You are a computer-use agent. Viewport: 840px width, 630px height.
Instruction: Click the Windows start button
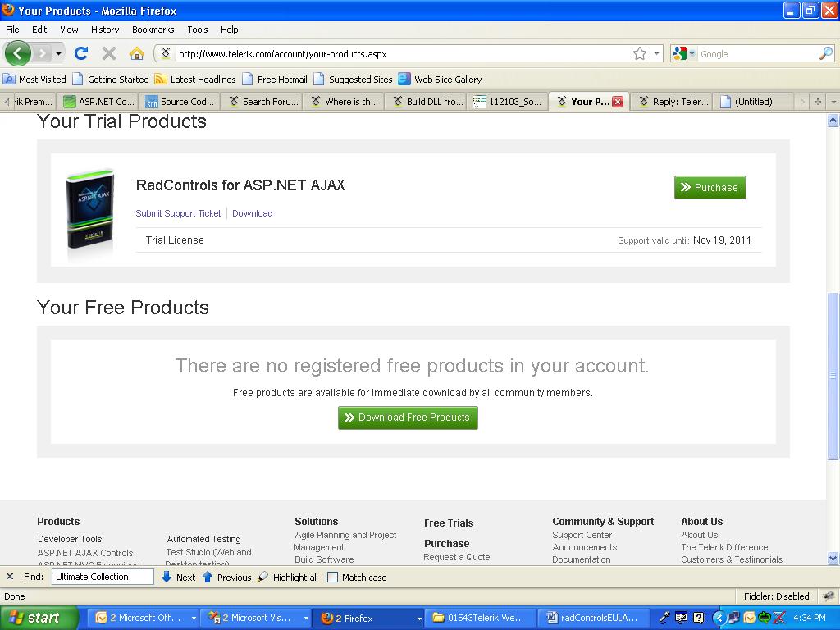[x=39, y=618]
